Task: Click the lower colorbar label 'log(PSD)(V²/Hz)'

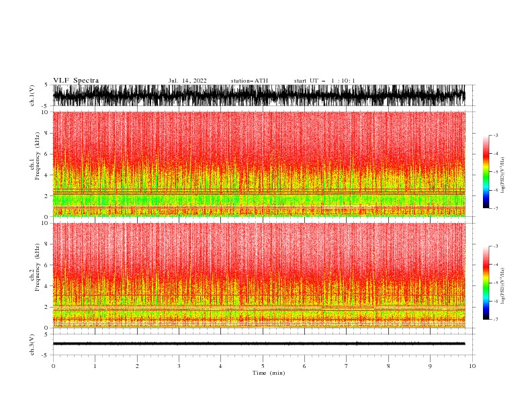Action: click(502, 286)
